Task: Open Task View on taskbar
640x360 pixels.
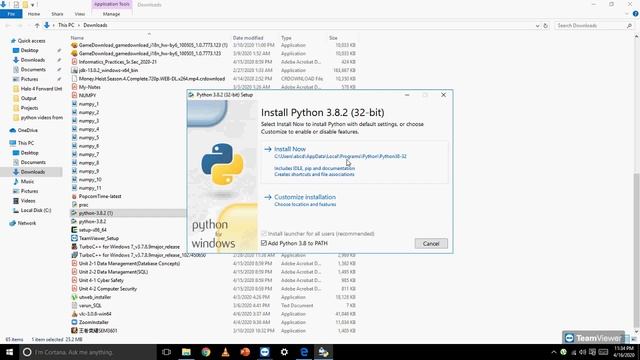Action: [166, 352]
